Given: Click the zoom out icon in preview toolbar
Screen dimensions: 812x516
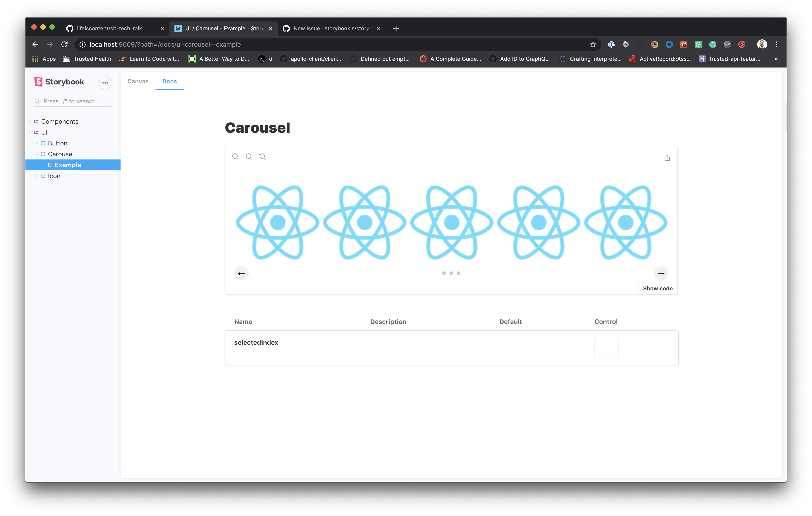Looking at the screenshot, I should pyautogui.click(x=249, y=156).
